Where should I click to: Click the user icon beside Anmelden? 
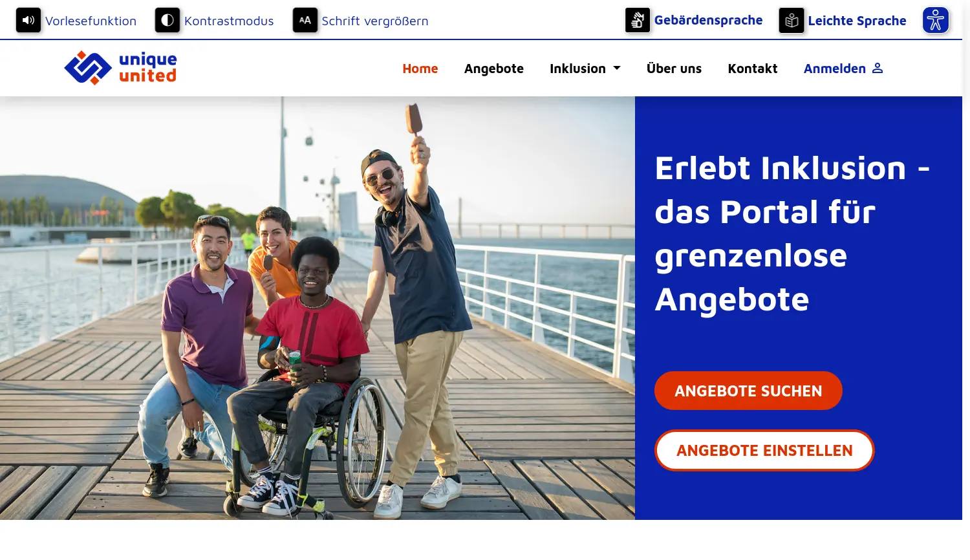pos(878,68)
